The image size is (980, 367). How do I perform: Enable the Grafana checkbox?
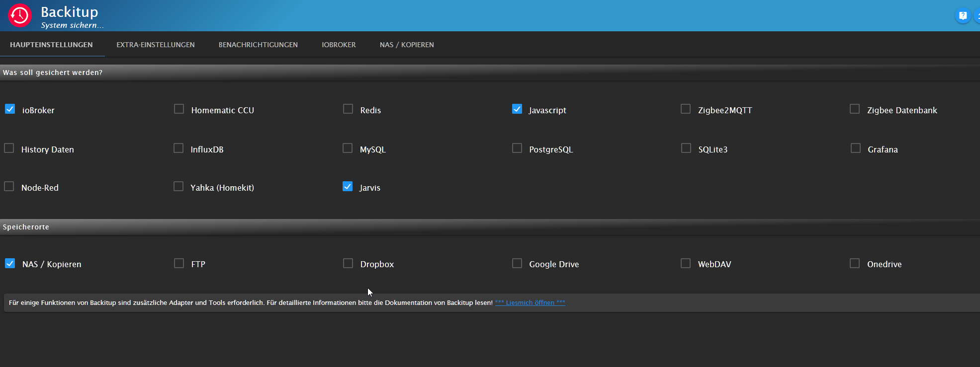(855, 148)
